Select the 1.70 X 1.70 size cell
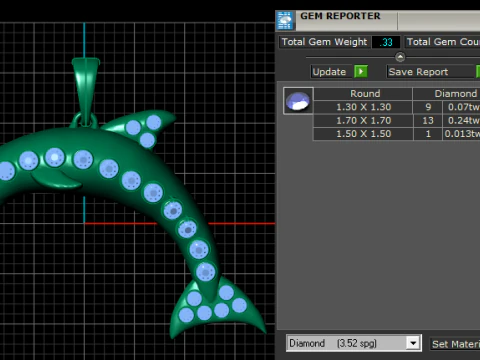 click(363, 120)
